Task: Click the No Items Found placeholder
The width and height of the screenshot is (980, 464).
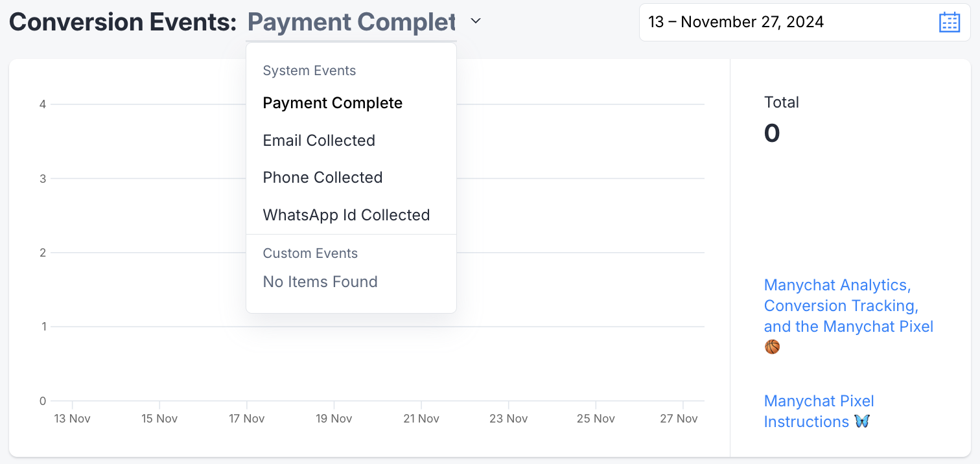Action: click(x=320, y=282)
